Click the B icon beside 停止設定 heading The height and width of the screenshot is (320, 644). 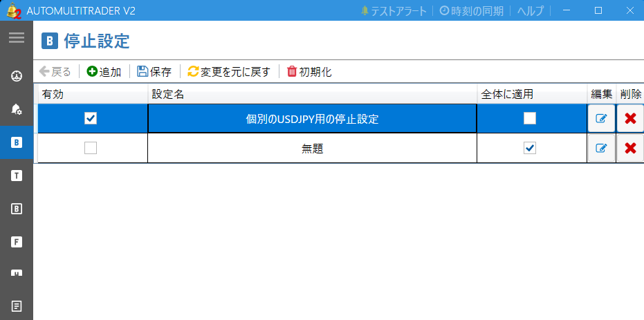50,41
